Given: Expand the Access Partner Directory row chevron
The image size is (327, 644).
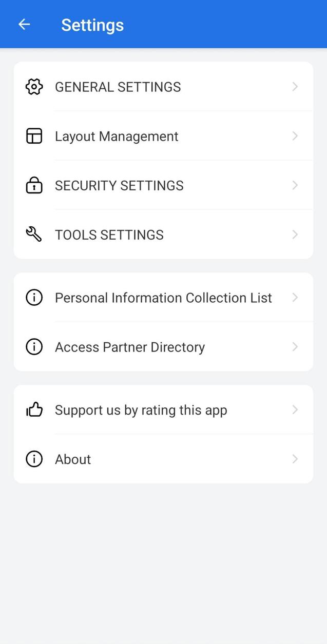Looking at the screenshot, I should [295, 346].
